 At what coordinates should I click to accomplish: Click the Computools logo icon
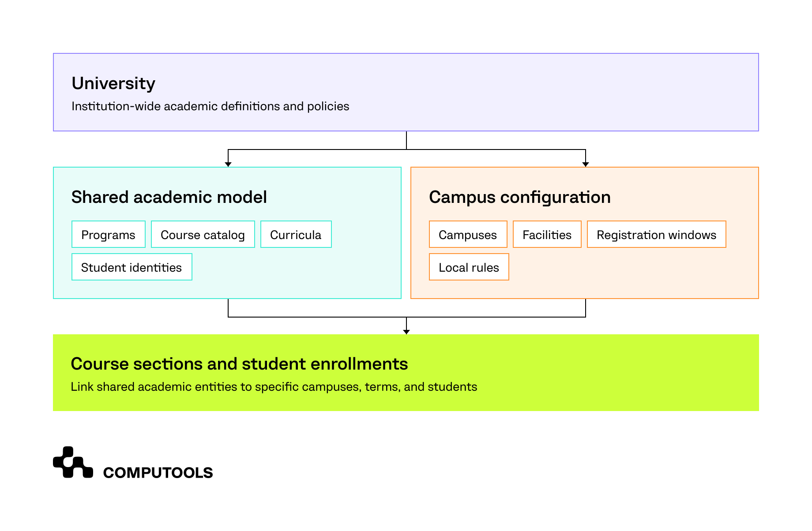(x=73, y=462)
